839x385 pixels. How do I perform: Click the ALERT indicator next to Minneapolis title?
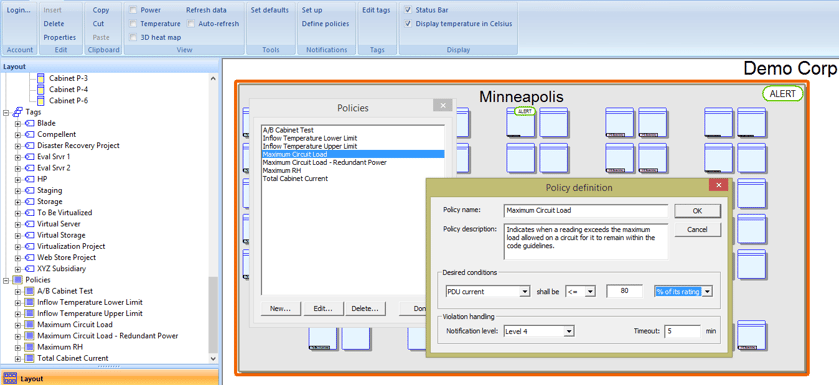783,94
